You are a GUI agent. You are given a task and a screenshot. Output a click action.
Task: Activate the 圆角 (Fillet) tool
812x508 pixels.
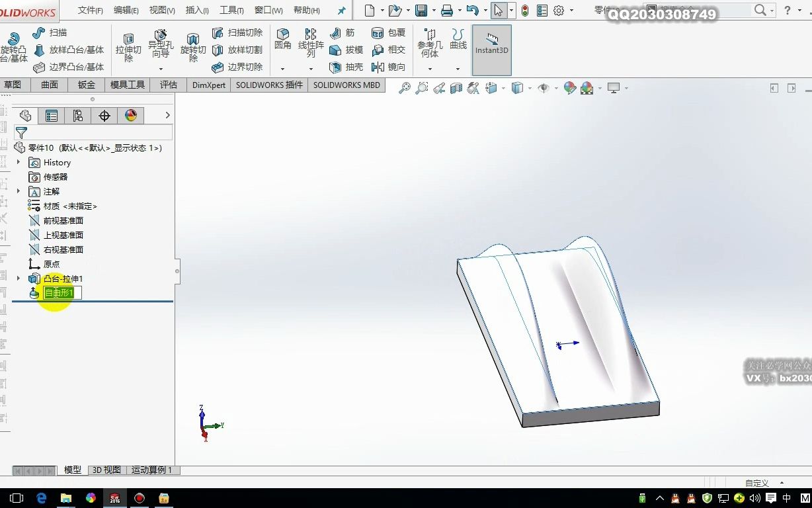click(x=282, y=40)
